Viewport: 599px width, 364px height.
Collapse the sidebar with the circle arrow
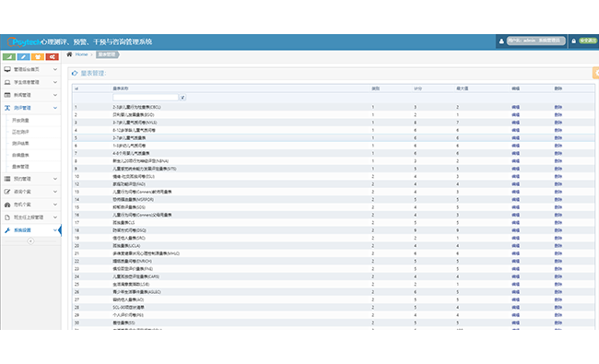(30, 241)
